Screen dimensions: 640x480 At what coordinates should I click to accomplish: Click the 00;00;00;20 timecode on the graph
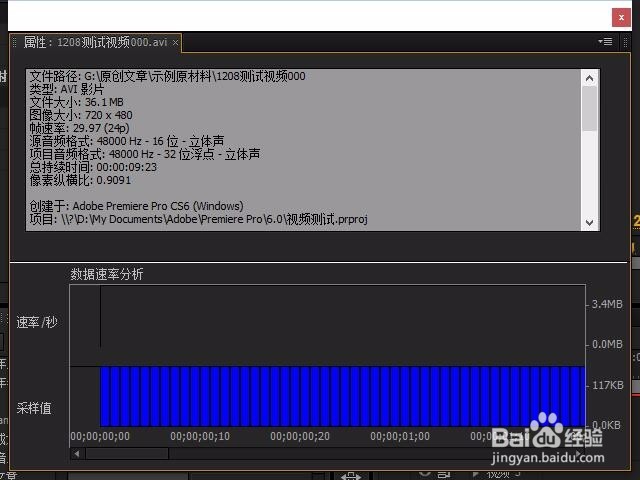coord(300,436)
